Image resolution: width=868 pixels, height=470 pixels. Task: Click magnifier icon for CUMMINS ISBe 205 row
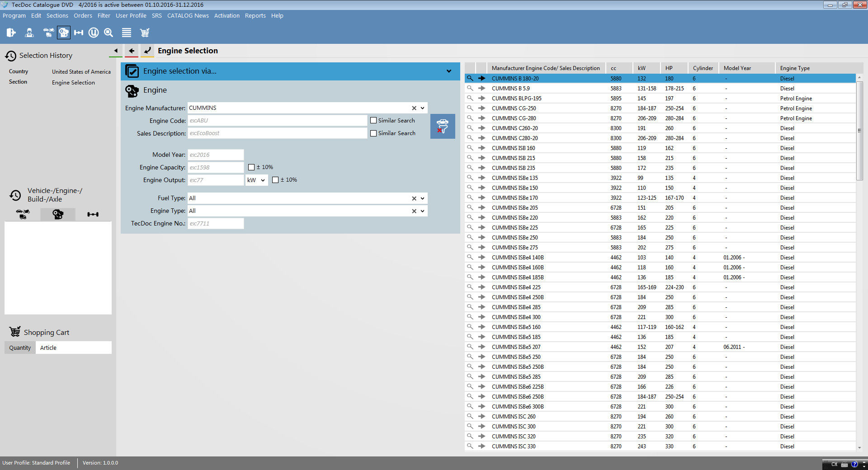(x=470, y=207)
